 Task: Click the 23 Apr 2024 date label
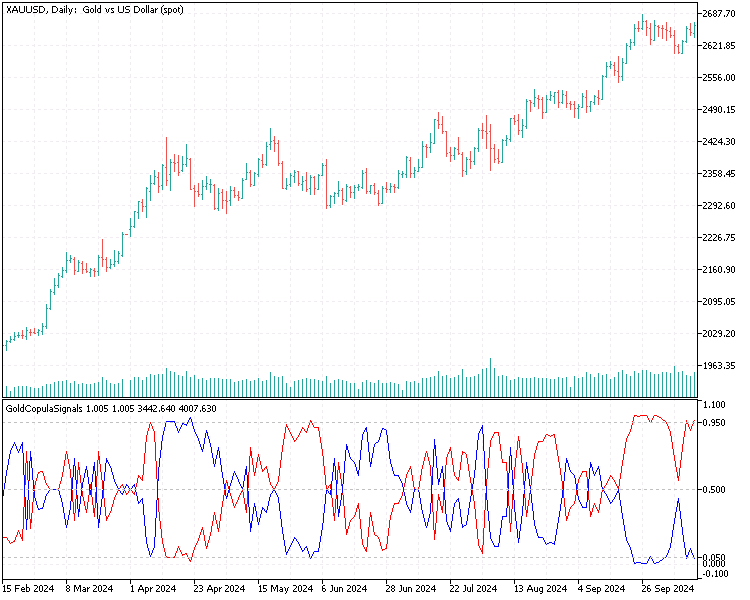(220, 589)
